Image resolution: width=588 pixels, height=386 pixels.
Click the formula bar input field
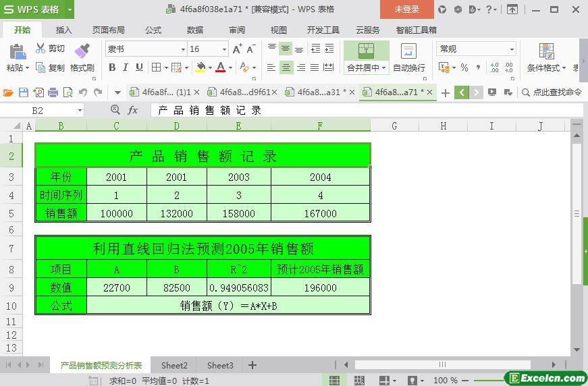click(x=367, y=110)
